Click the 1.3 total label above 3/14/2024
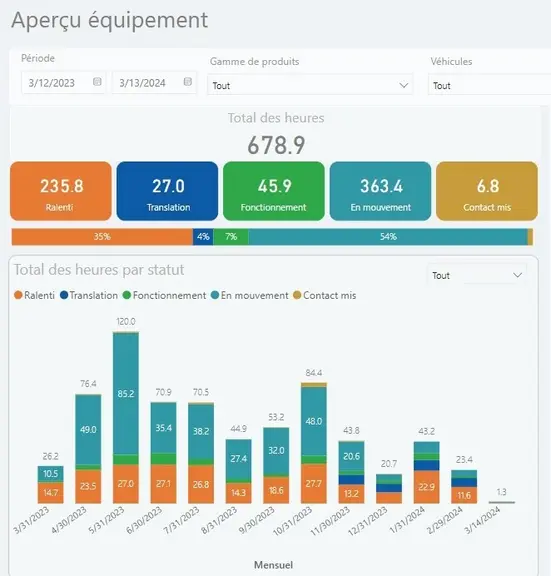This screenshot has width=551, height=576. (x=501, y=492)
